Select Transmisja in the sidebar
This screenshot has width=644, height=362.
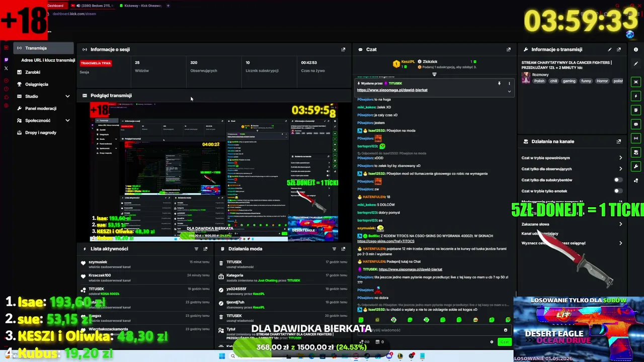pyautogui.click(x=43, y=48)
